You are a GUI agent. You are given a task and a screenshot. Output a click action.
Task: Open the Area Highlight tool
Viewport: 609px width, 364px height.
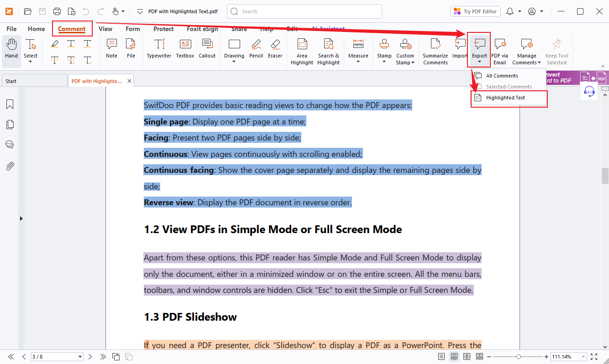pos(302,51)
